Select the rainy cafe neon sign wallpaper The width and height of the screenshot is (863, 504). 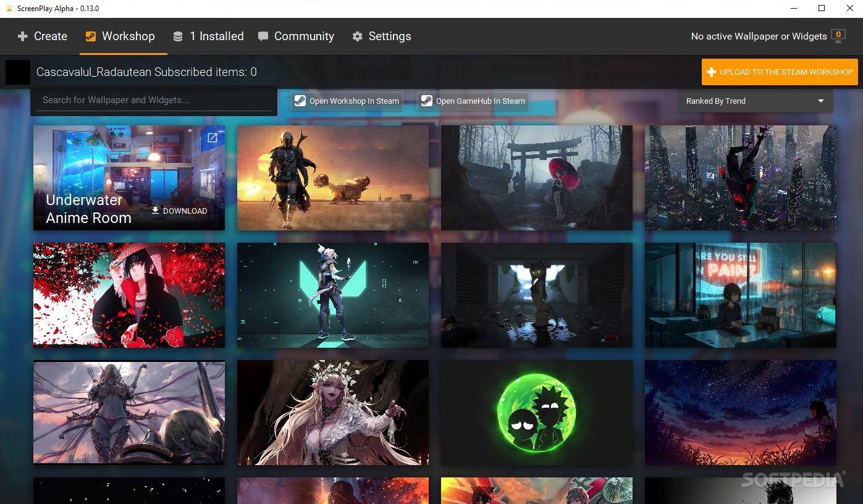pos(741,295)
